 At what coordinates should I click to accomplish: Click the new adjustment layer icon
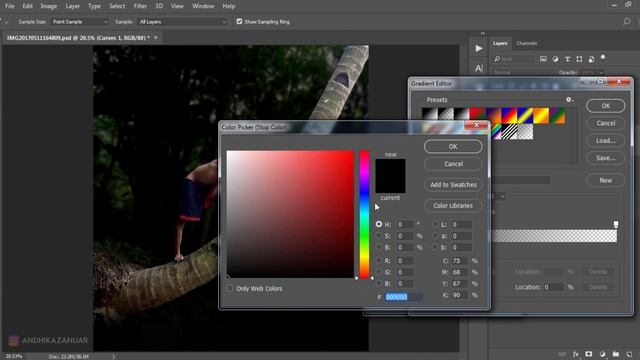point(602,354)
